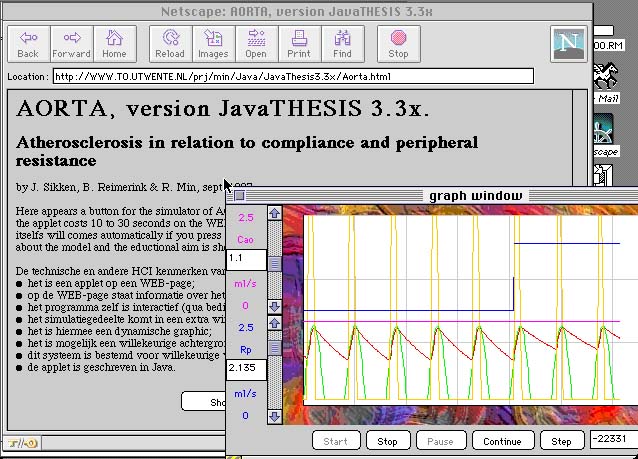638x459 pixels.
Task: Stop page loading in Netscape toolbar
Action: point(398,44)
